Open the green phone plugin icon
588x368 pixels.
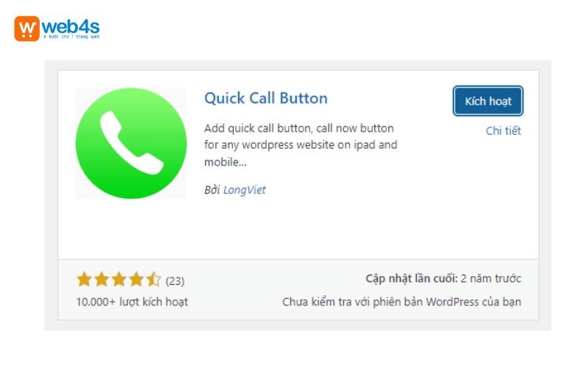[x=131, y=143]
